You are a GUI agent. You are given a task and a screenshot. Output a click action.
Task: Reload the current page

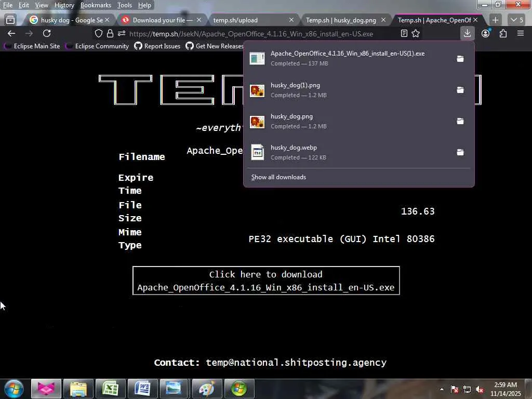[x=47, y=33]
